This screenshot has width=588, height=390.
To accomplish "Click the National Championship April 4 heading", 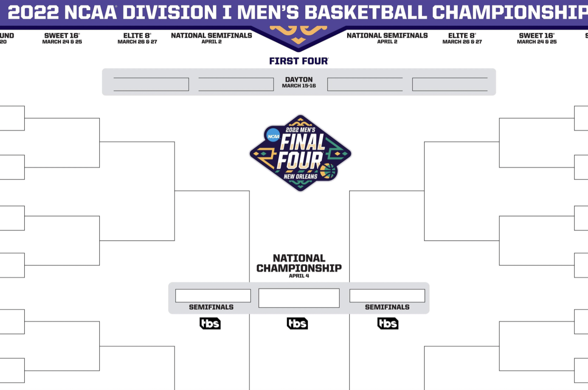I will coord(299,265).
